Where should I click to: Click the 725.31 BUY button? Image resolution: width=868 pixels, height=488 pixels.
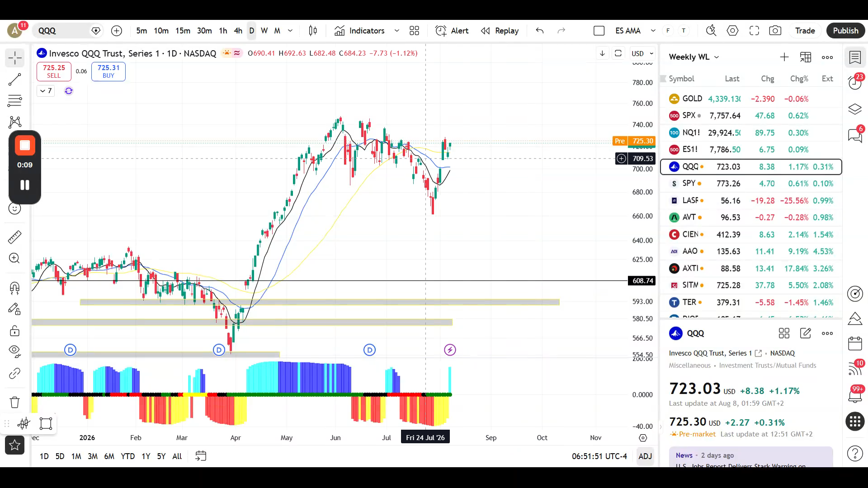point(108,71)
